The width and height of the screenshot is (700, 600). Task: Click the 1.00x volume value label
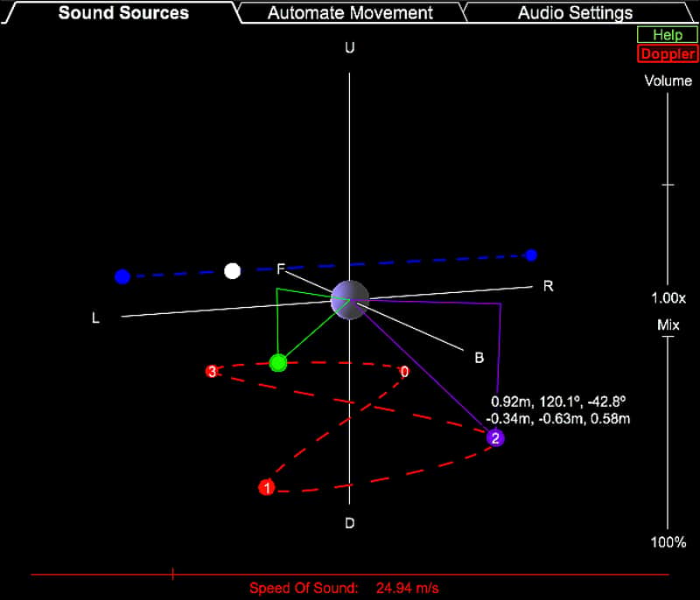click(668, 298)
